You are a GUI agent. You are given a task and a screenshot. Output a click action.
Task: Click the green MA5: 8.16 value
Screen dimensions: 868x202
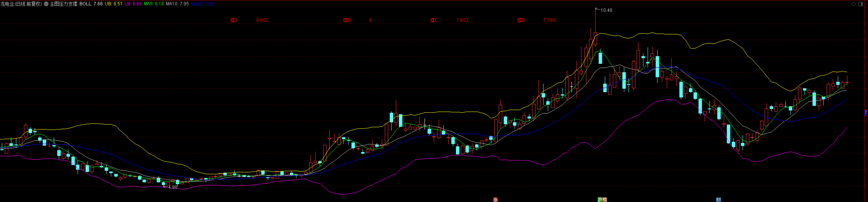tap(154, 4)
